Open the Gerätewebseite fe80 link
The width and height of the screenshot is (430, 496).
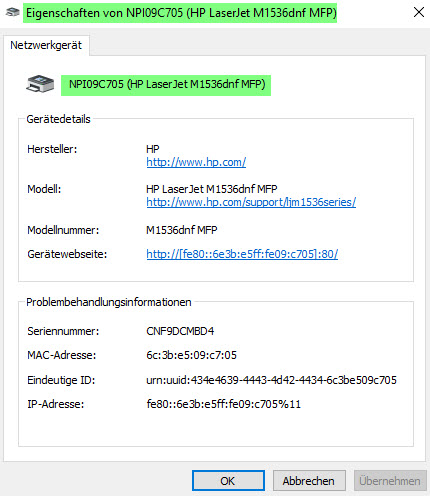click(242, 254)
